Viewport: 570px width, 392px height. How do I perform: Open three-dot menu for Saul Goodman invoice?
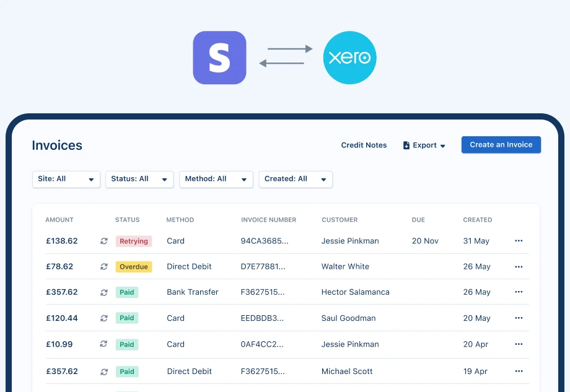519,318
